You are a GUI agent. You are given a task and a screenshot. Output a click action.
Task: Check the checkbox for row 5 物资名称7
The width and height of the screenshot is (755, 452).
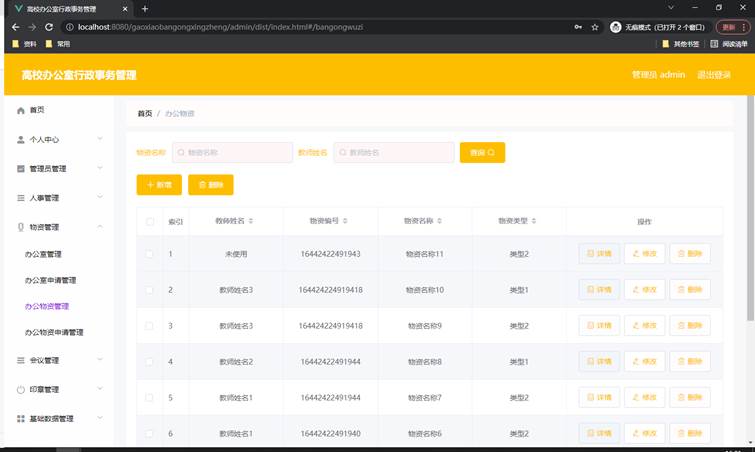[x=149, y=398]
